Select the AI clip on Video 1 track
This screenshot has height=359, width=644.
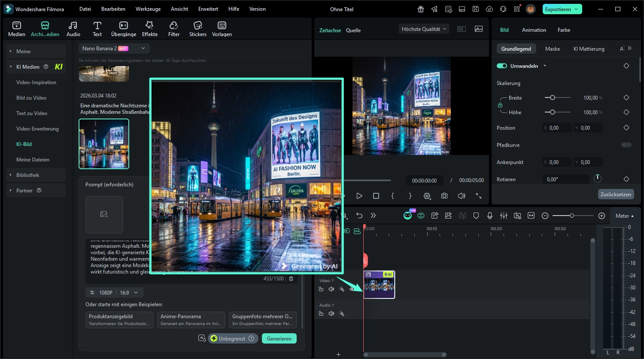[379, 285]
